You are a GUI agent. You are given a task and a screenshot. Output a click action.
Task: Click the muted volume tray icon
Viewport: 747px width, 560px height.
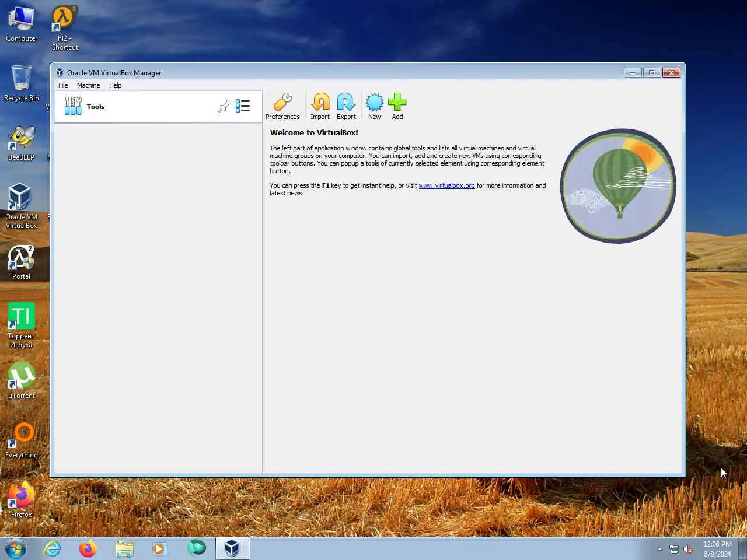pyautogui.click(x=689, y=549)
